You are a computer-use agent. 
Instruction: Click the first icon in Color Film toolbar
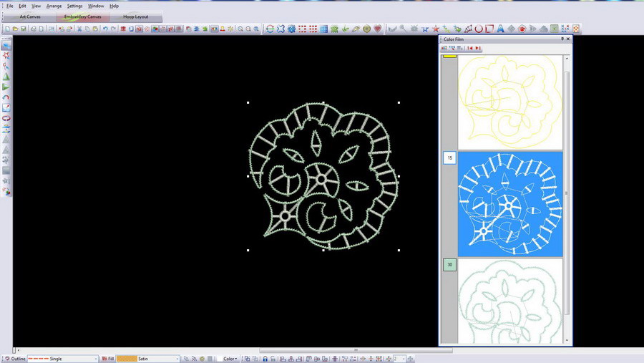pyautogui.click(x=444, y=48)
